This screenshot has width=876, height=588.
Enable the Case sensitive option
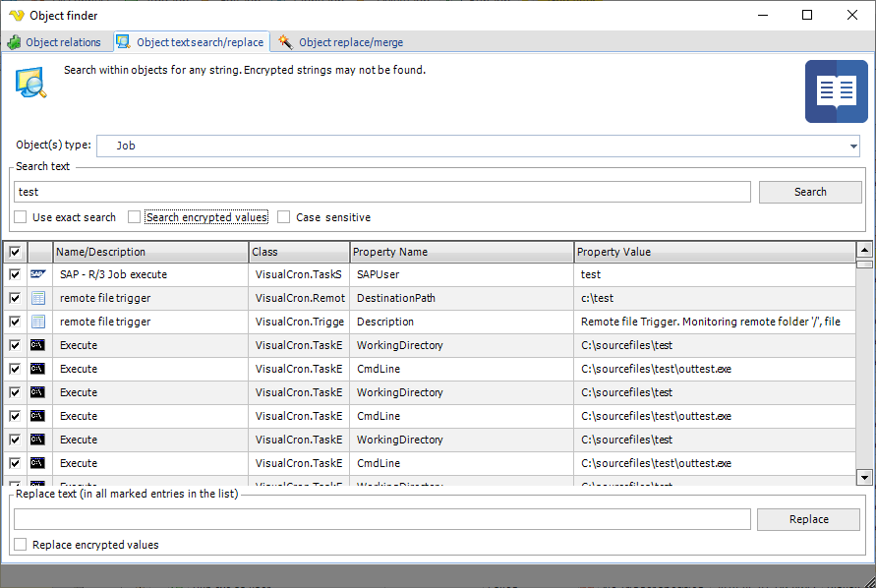[x=284, y=217]
